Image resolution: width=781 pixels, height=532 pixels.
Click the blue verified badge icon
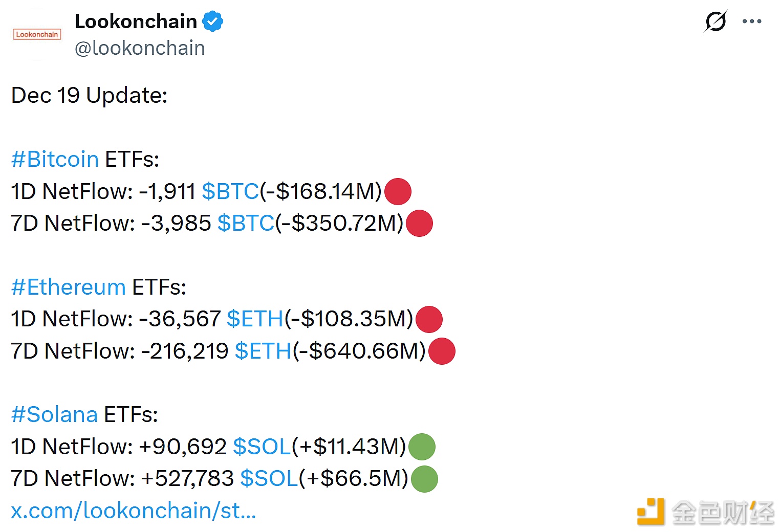coord(212,21)
